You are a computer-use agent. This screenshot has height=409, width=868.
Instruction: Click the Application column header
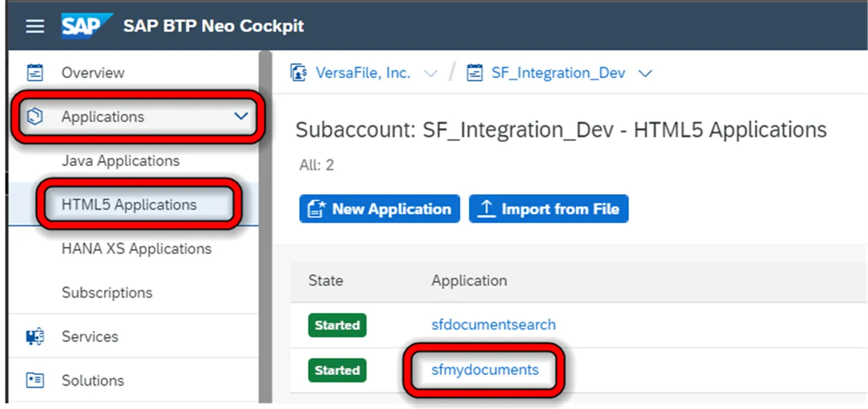[x=469, y=281]
